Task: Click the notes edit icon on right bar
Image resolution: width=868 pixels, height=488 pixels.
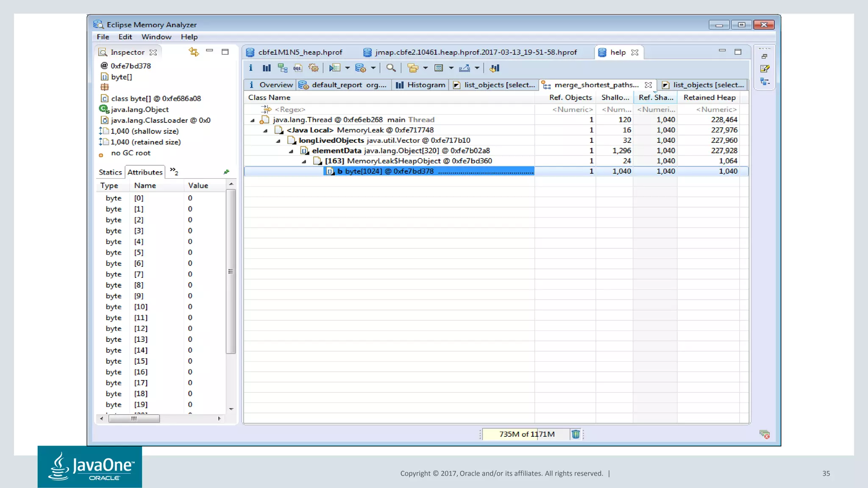Action: 765,69
